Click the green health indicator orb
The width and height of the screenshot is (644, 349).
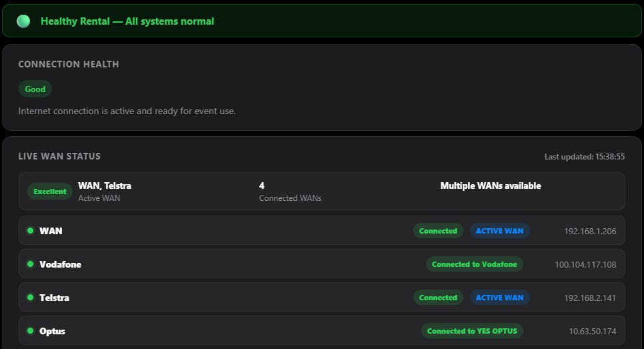tap(23, 21)
